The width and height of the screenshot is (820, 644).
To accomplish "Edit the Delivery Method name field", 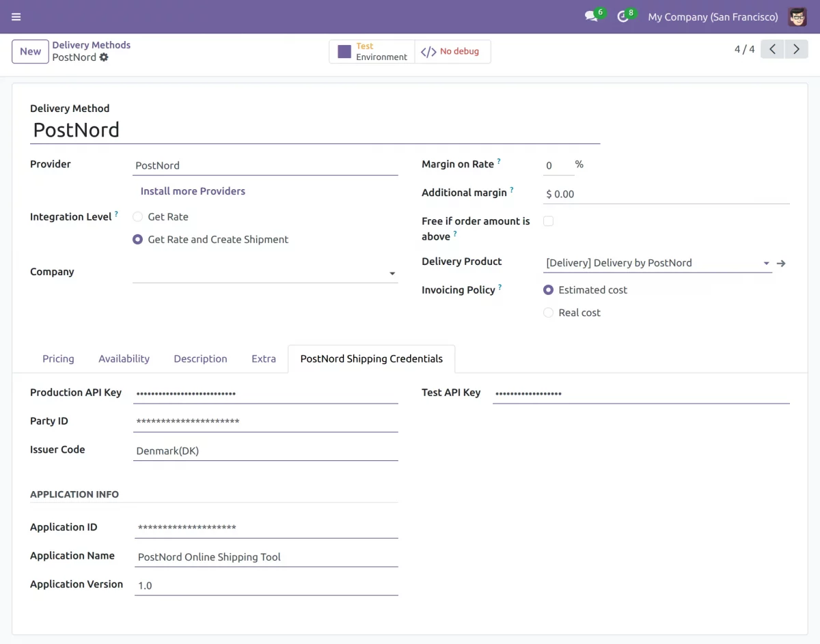I will pos(315,130).
